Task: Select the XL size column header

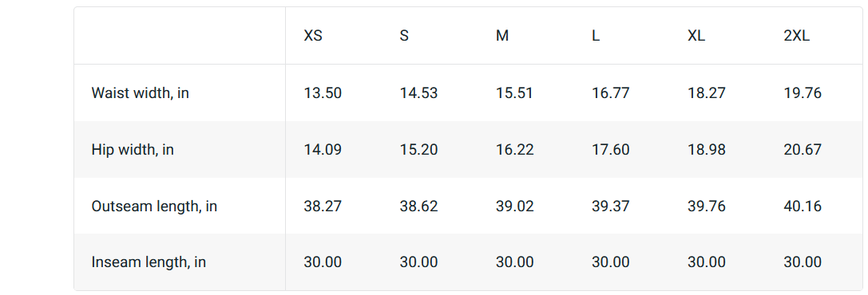Action: (696, 36)
